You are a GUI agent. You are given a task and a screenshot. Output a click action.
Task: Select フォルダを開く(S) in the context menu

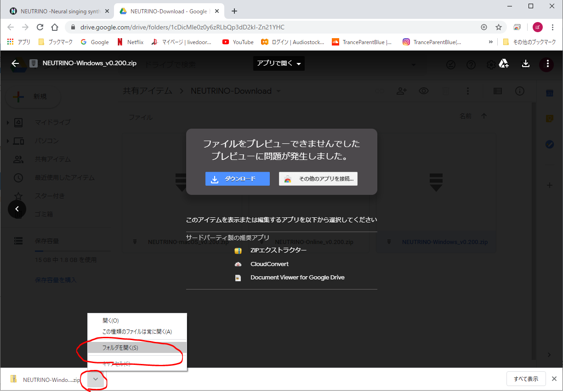tap(137, 348)
